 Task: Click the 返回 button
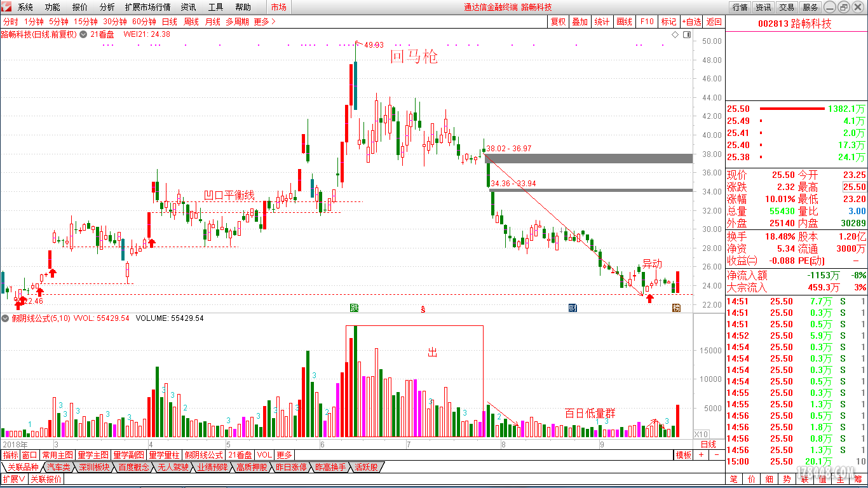click(x=714, y=22)
